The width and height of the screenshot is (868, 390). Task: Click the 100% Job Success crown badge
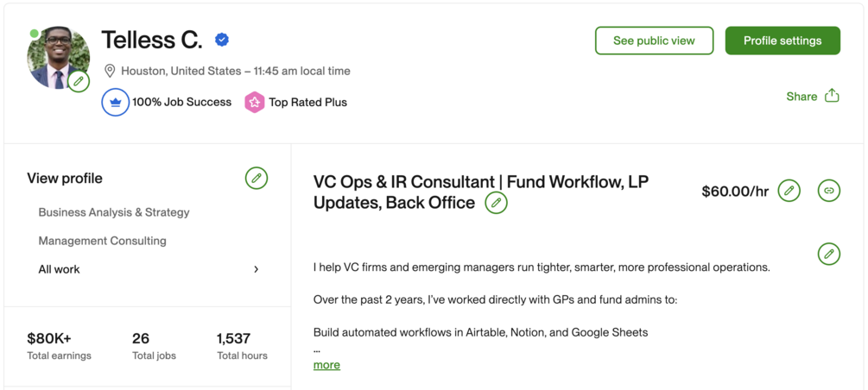pos(116,102)
